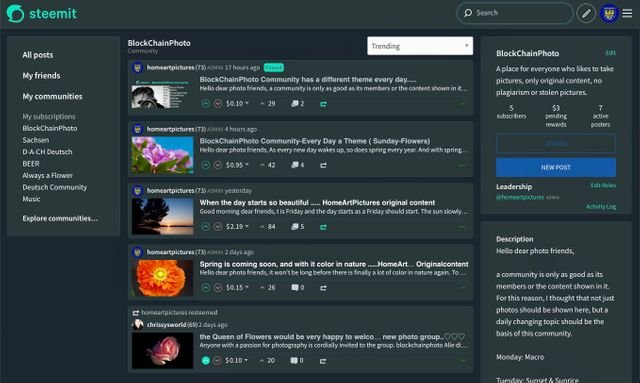Downvote 'When the day starts so beautiful' post
This screenshot has width=640, height=383.
(x=218, y=227)
